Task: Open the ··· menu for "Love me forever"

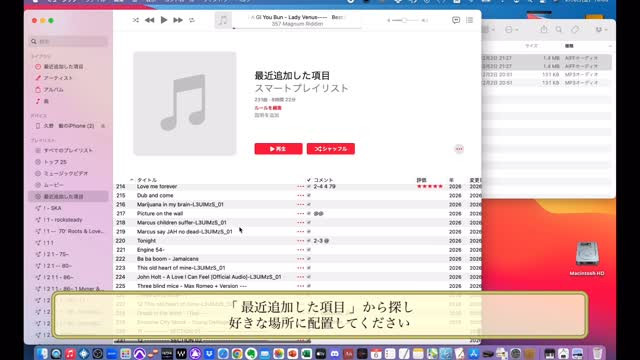Action: (301, 187)
